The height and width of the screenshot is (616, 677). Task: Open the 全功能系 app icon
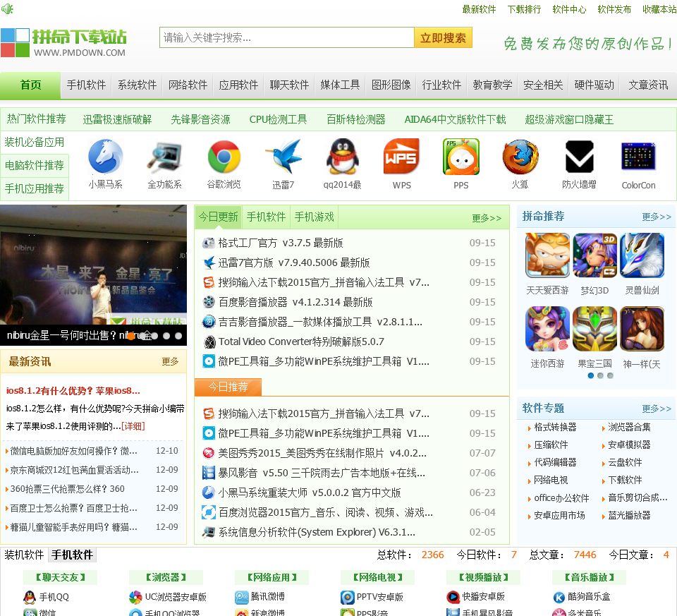tap(164, 157)
